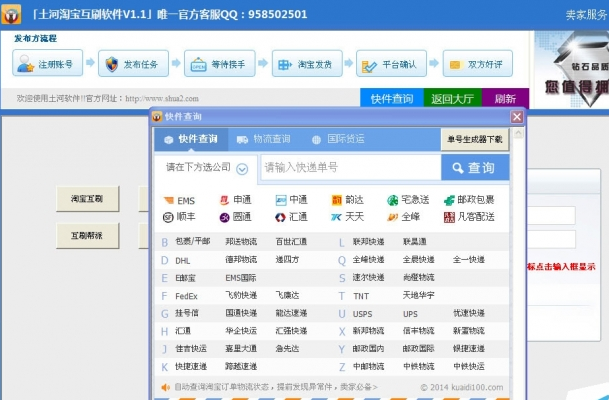This screenshot has height=400, width=609.
Task: Choose 邮政国内 in row Y
Action: [368, 348]
